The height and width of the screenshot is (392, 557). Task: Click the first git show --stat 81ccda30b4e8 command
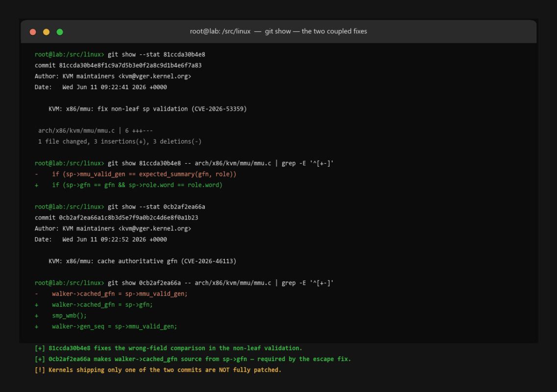click(156, 54)
